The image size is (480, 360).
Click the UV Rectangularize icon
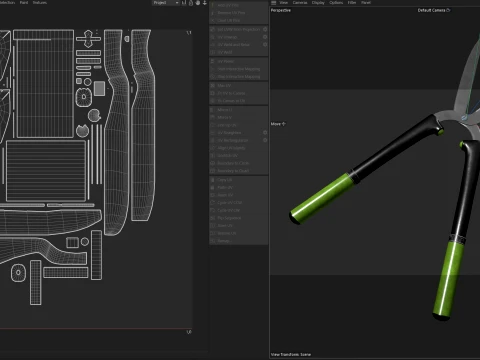[x=212, y=140]
